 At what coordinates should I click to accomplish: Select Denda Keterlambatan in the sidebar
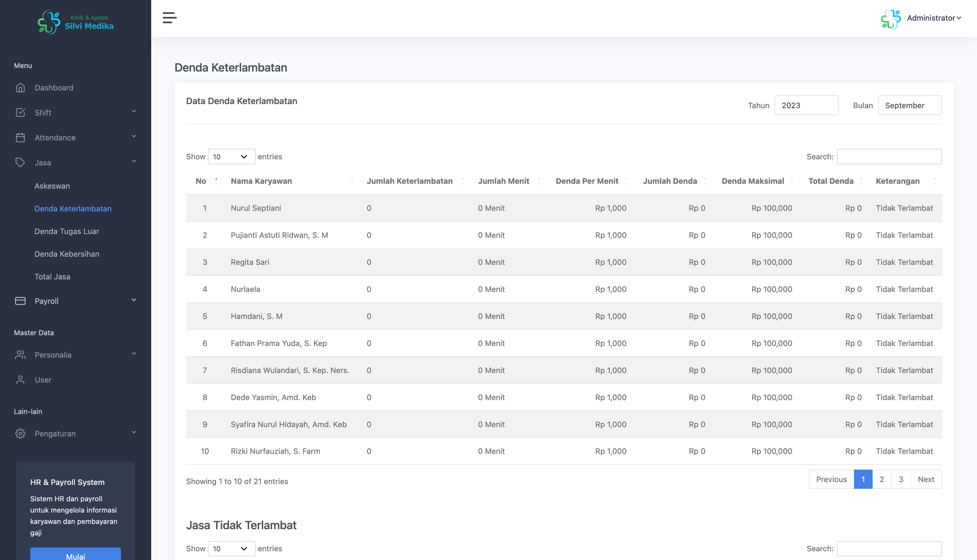pyautogui.click(x=73, y=208)
